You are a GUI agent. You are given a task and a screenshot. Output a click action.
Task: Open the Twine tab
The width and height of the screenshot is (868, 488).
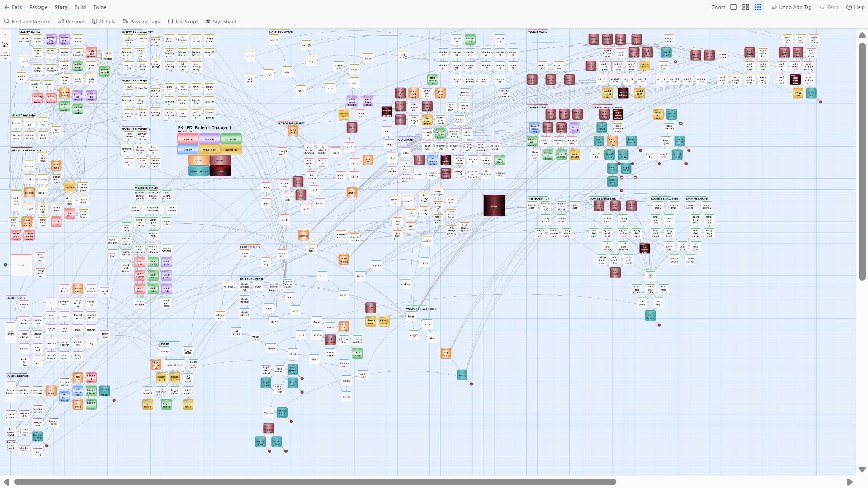tap(99, 7)
